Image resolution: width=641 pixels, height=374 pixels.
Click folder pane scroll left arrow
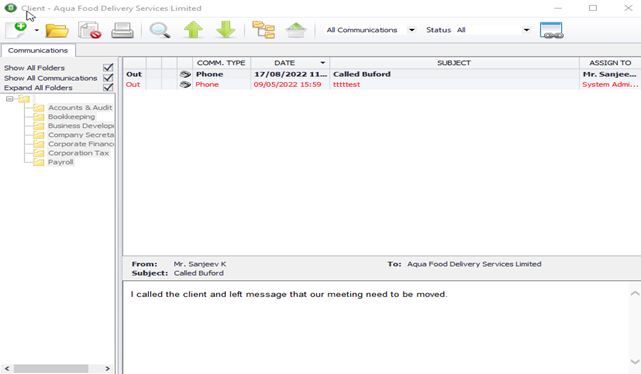point(7,368)
